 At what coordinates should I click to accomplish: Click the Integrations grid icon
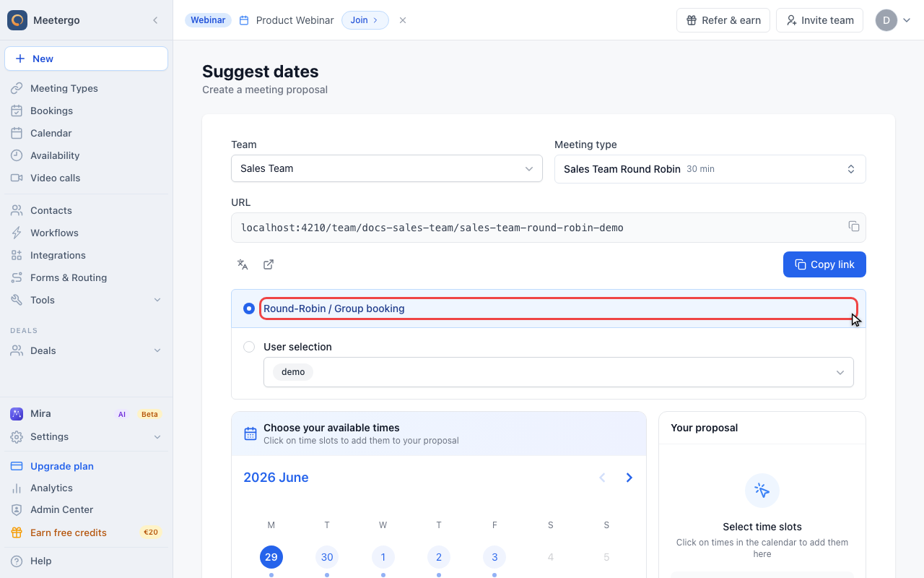click(17, 255)
